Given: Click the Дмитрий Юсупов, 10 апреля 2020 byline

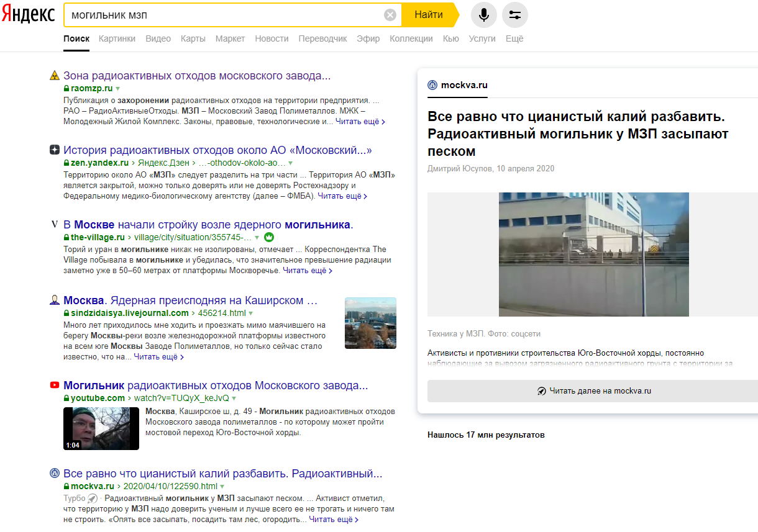Looking at the screenshot, I should coord(491,169).
